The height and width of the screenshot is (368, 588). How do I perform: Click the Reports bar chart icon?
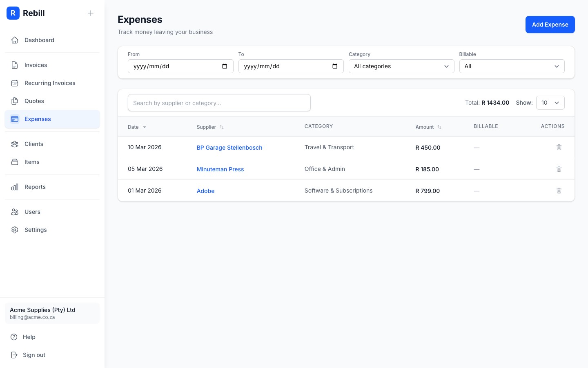[x=15, y=187]
